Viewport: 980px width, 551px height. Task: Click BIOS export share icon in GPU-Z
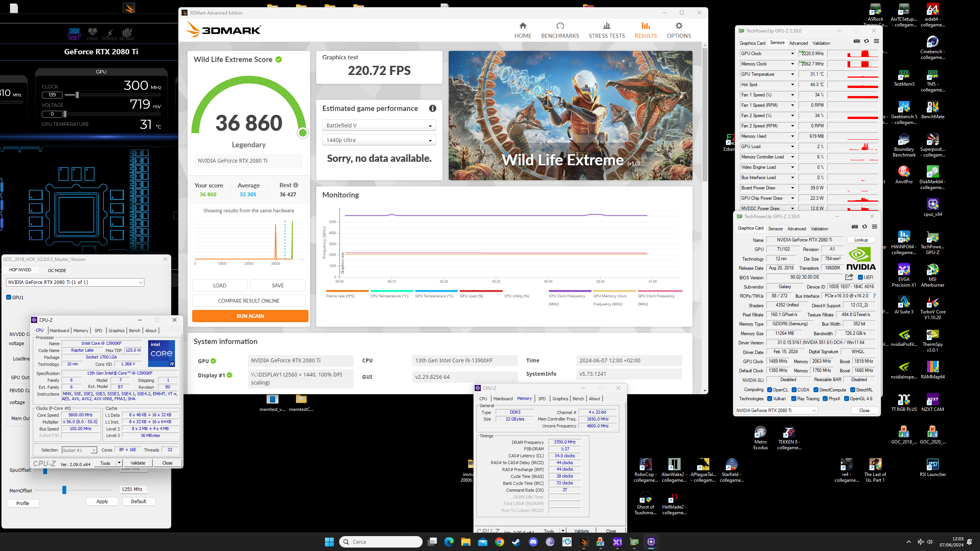pos(849,277)
